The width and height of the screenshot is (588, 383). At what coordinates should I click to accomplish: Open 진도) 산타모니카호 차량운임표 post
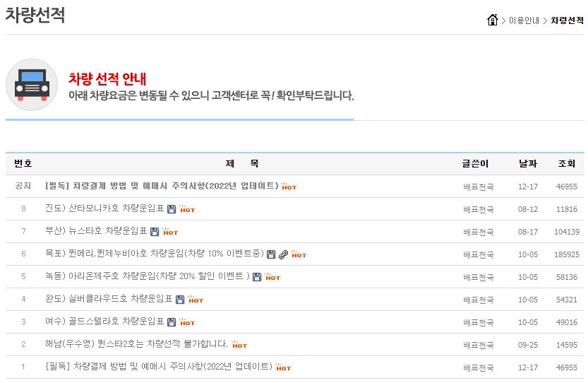(x=104, y=208)
